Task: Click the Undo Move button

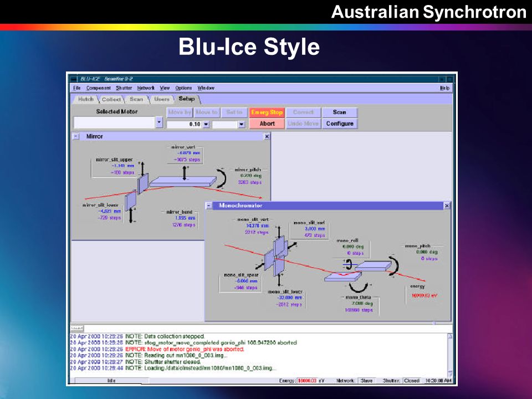Action: [303, 124]
